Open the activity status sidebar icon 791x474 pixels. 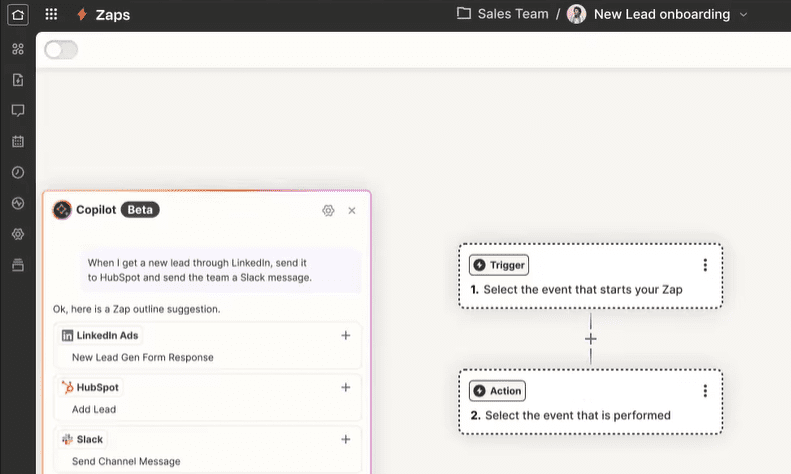pos(18,203)
